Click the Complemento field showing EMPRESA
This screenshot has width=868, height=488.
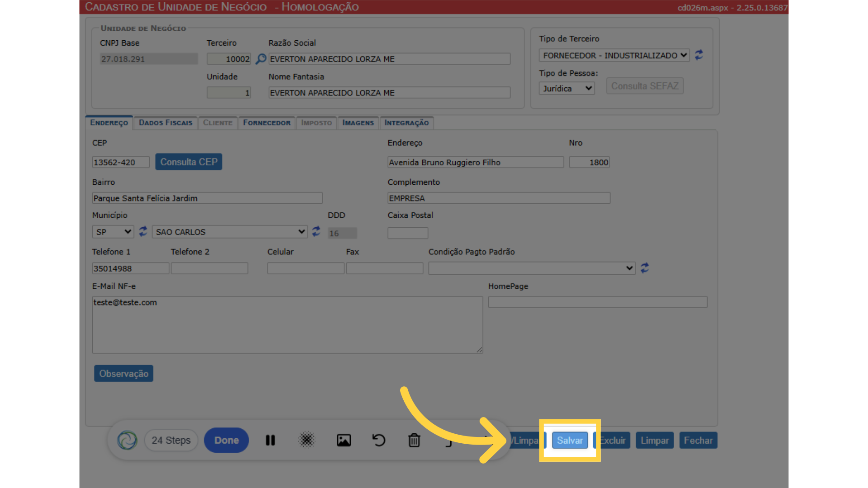tap(499, 198)
